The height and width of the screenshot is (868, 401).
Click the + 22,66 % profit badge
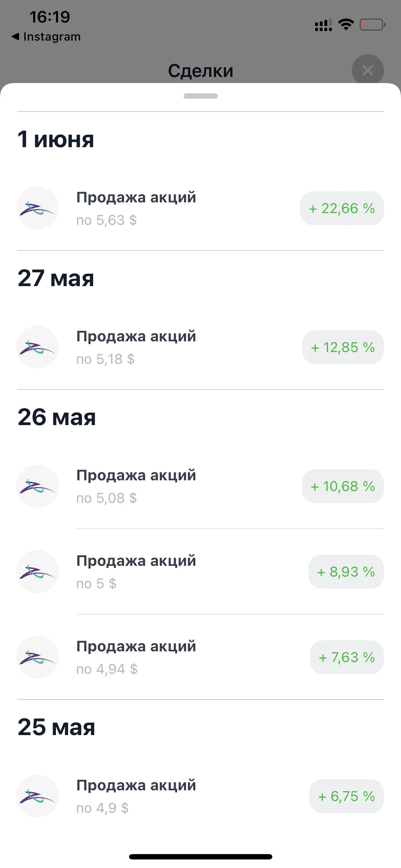(342, 208)
